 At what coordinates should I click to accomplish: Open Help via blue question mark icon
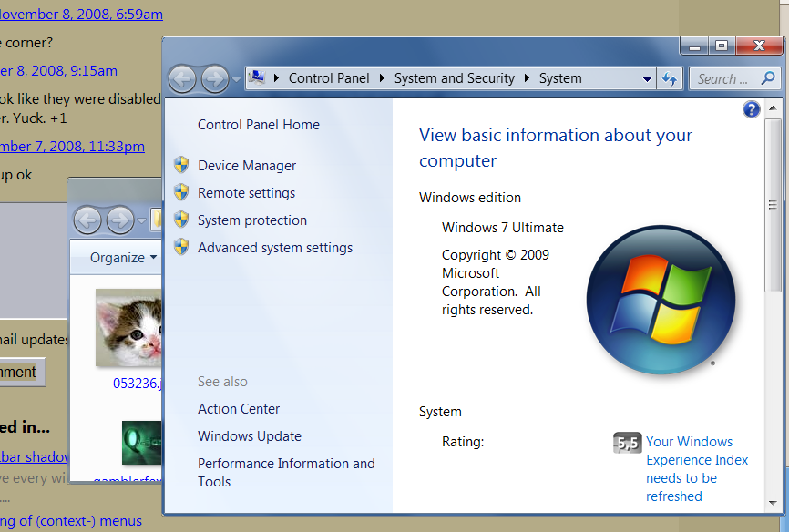(752, 109)
